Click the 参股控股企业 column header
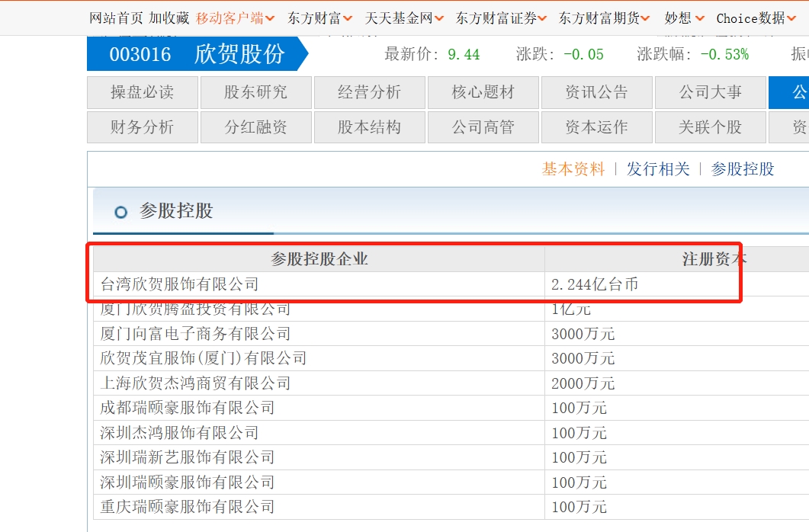 point(319,259)
